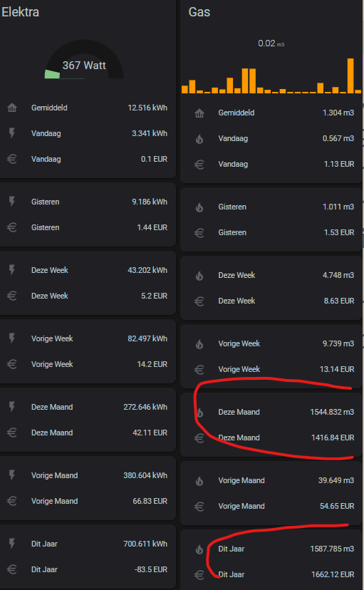Open the Elektra Dit Jaar -83.5 EUR row
This screenshot has height=590, width=364.
click(87, 569)
